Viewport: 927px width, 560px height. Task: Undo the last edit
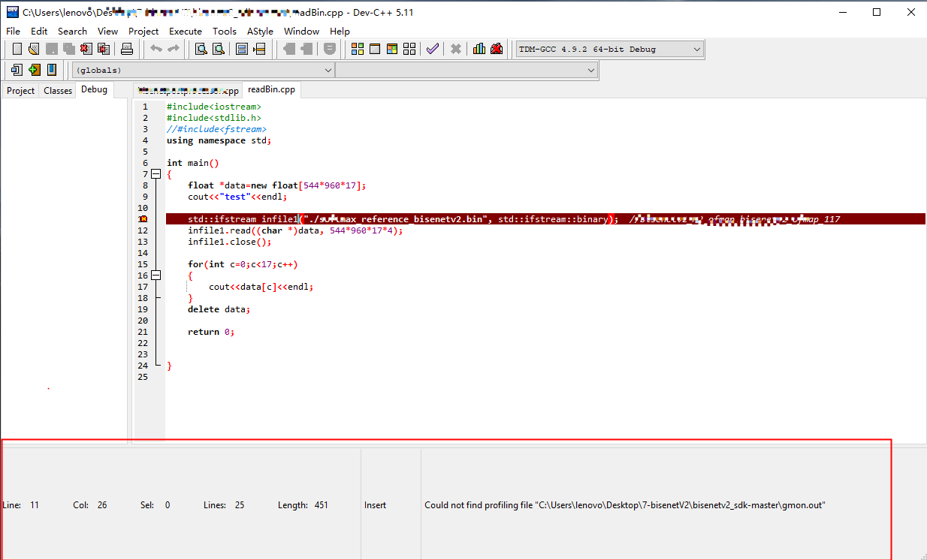pyautogui.click(x=156, y=48)
